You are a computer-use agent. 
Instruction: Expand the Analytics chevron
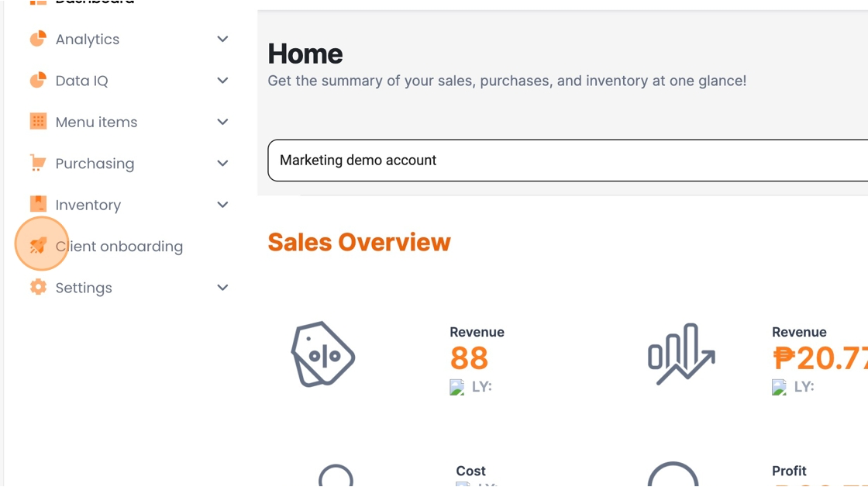point(222,39)
